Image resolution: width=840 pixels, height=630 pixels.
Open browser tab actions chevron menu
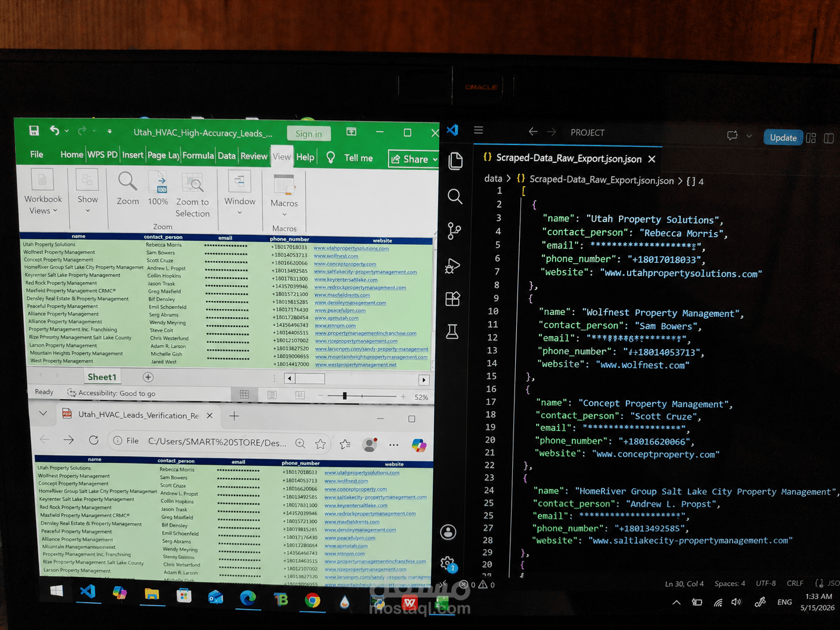coord(43,414)
